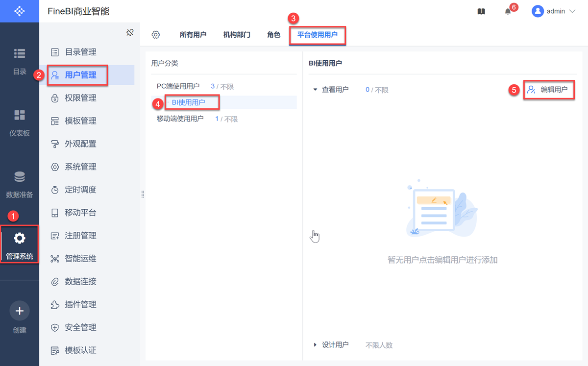Click the 定时调度 clock icon

click(55, 190)
